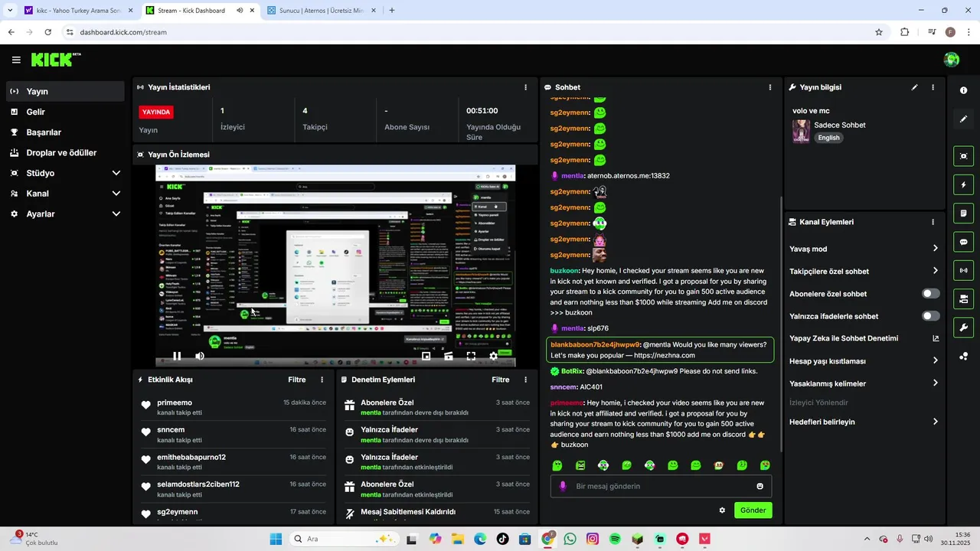Insert the angry square Kick emote
Viewport: 980px width, 551px height.
click(580, 465)
